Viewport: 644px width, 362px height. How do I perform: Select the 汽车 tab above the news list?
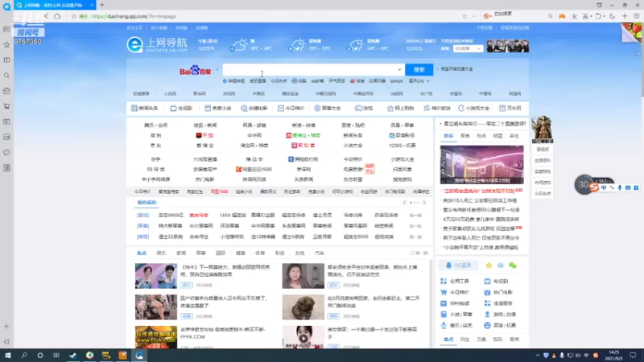[x=319, y=253]
